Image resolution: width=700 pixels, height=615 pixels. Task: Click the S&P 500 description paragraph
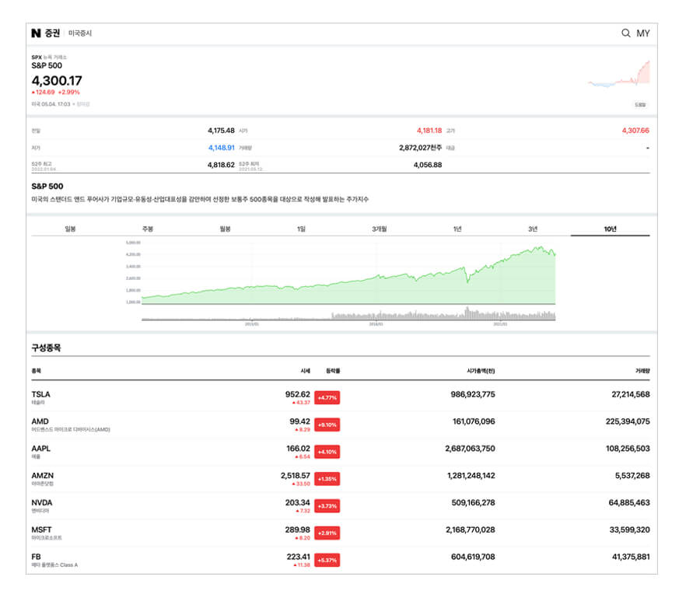200,200
